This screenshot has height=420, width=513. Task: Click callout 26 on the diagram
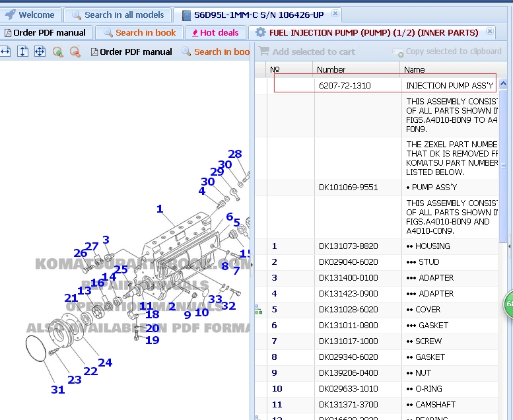click(x=80, y=253)
